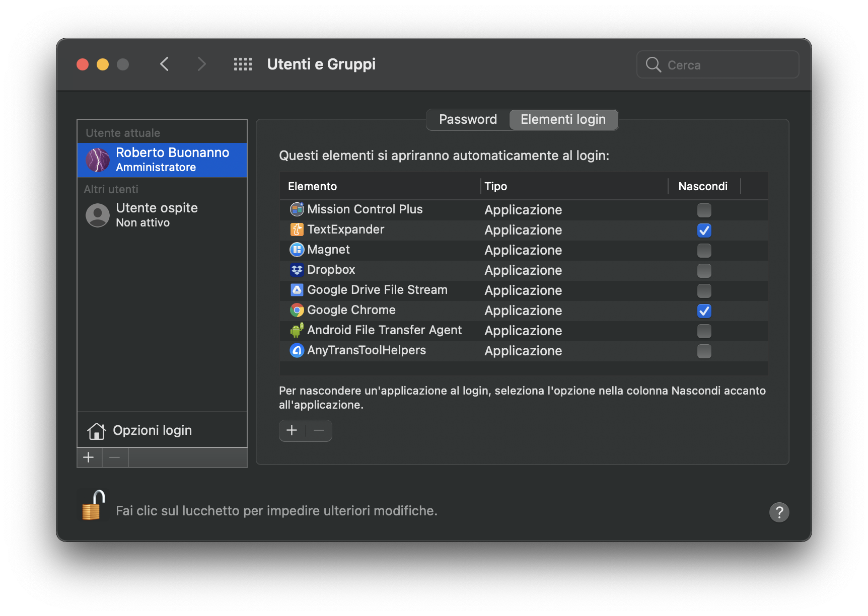868x616 pixels.
Task: Add a login item with the plus button
Action: point(292,430)
